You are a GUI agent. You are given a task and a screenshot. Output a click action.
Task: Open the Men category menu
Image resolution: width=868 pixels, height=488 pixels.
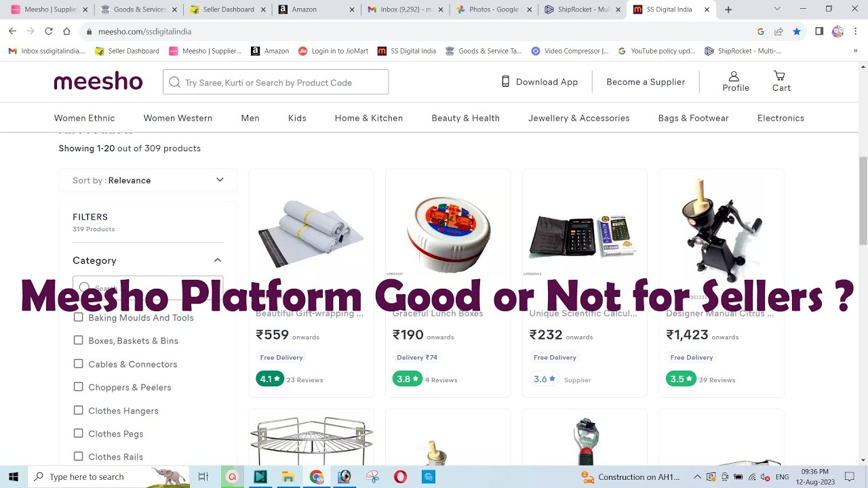[x=250, y=118]
